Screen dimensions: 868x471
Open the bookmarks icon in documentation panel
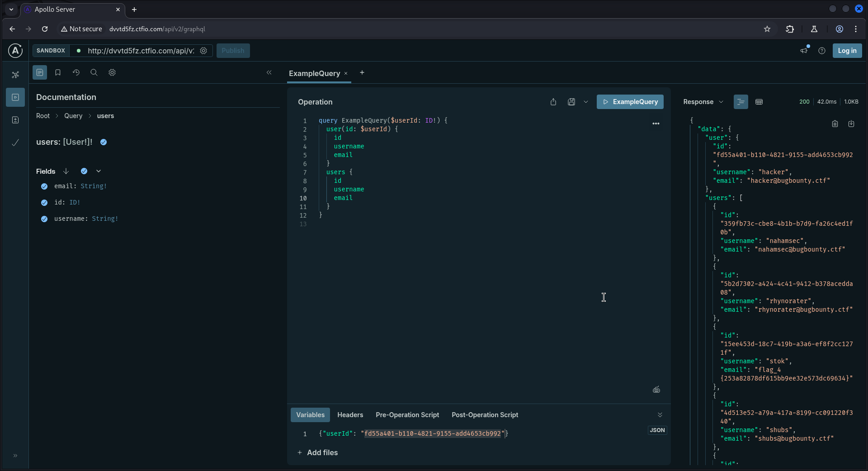[58, 72]
